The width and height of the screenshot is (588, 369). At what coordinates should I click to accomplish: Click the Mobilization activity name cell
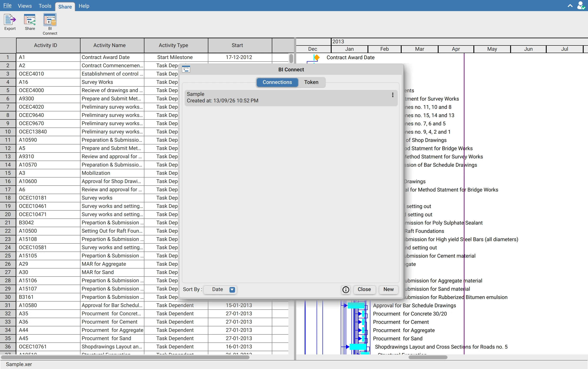pyautogui.click(x=112, y=173)
